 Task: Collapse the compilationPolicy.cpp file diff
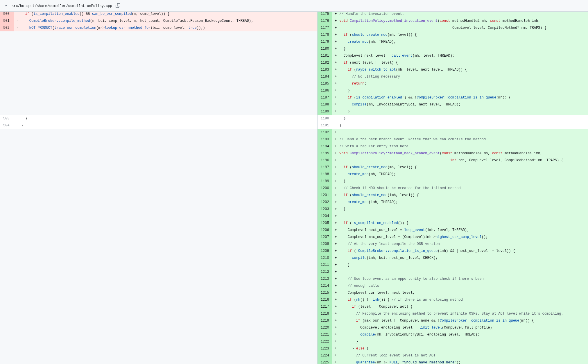pyautogui.click(x=6, y=6)
